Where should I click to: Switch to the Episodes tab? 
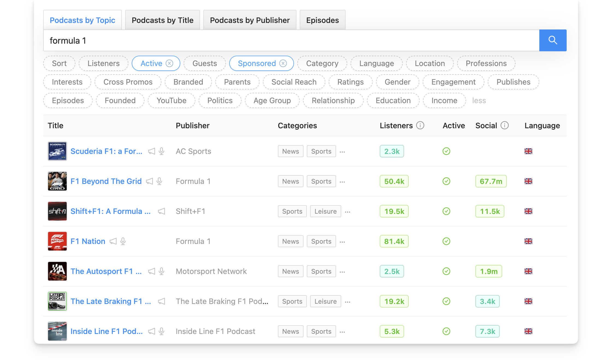pos(322,20)
